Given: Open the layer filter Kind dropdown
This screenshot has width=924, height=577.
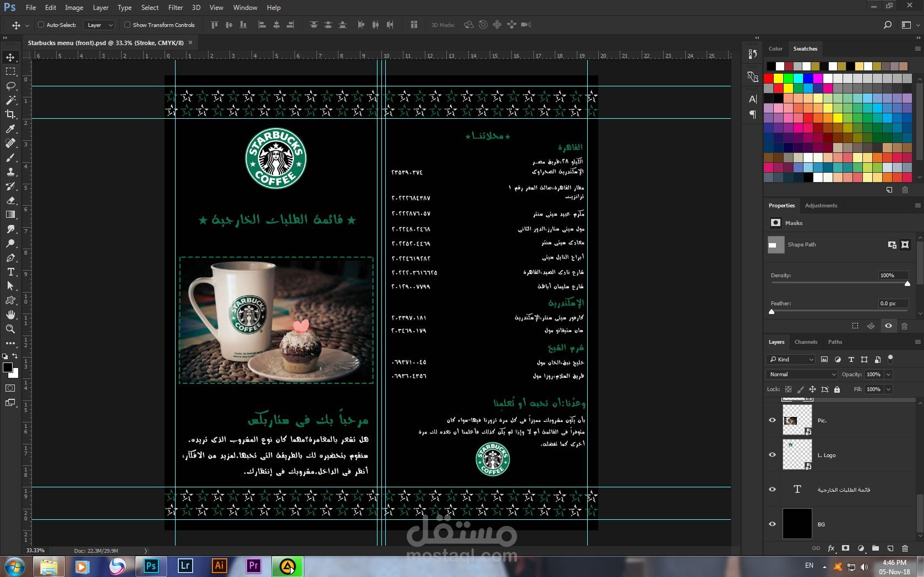Looking at the screenshot, I should pyautogui.click(x=790, y=359).
